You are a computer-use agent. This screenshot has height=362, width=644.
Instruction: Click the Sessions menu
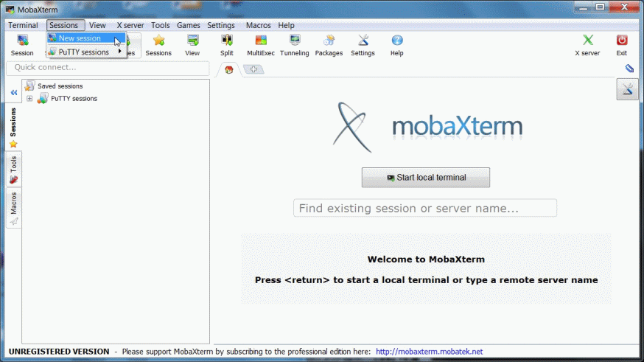pos(66,25)
